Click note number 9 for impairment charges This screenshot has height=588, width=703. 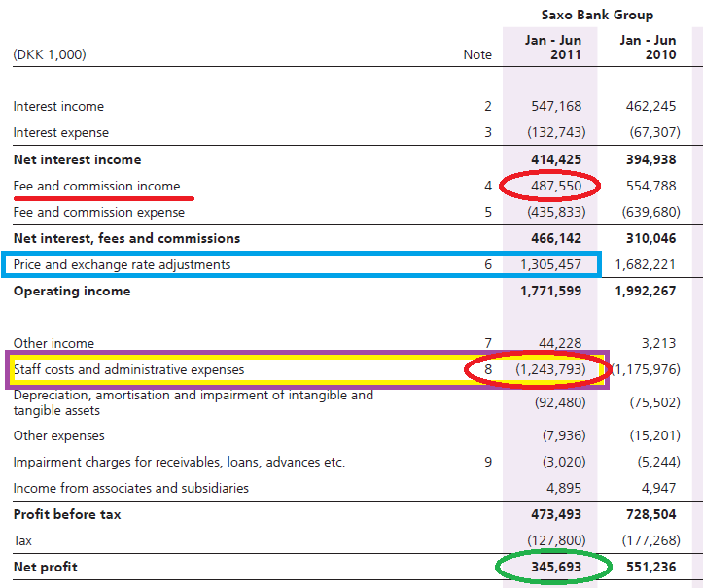point(488,462)
